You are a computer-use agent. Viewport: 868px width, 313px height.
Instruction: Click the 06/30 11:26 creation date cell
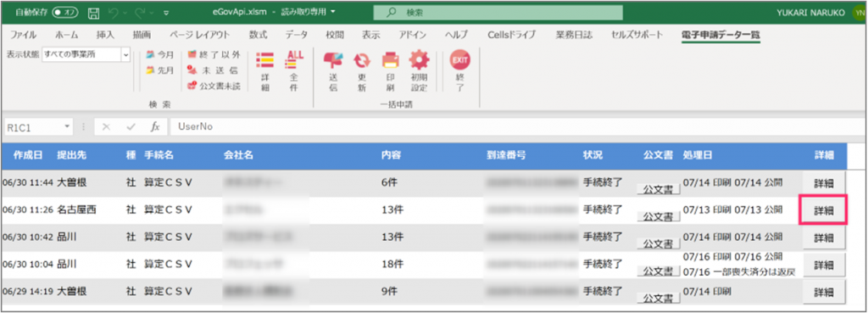click(28, 210)
